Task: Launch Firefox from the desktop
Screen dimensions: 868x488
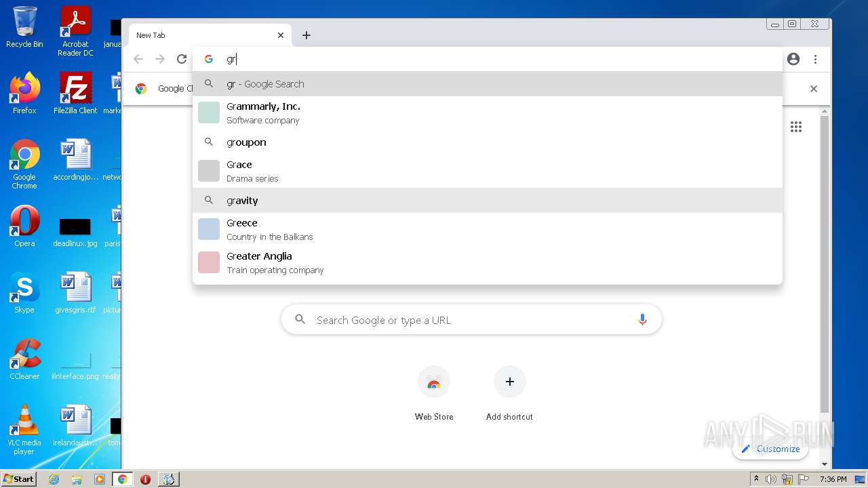Action: tap(24, 94)
